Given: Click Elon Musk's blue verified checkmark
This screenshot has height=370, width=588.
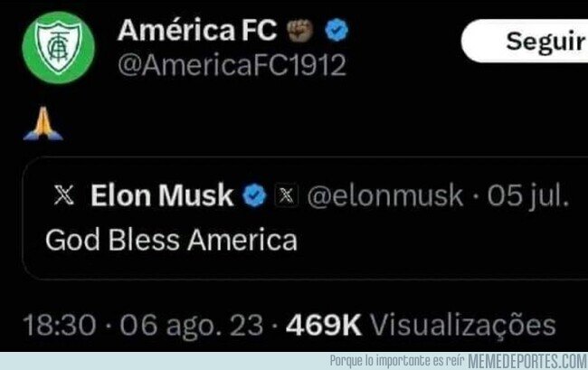Looking at the screenshot, I should (254, 195).
